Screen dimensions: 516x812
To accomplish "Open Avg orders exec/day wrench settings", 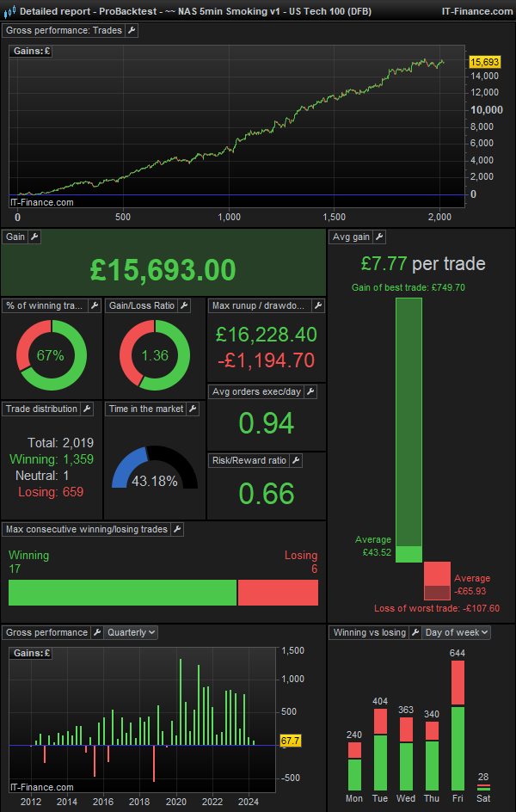I will 310,391.
